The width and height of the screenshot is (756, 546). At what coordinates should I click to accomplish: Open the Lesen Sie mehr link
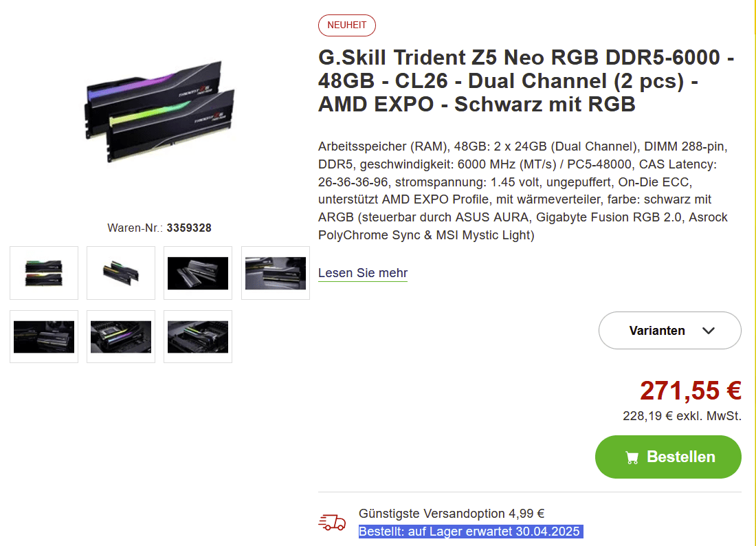click(x=363, y=273)
